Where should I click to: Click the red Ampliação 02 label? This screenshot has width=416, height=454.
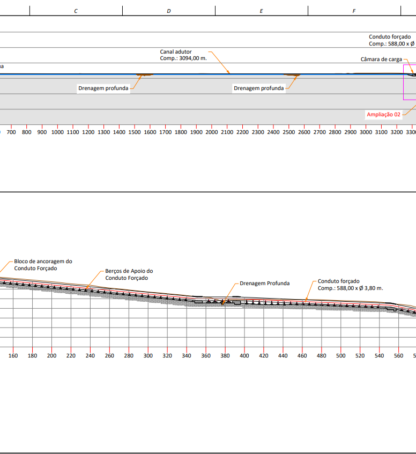point(383,114)
